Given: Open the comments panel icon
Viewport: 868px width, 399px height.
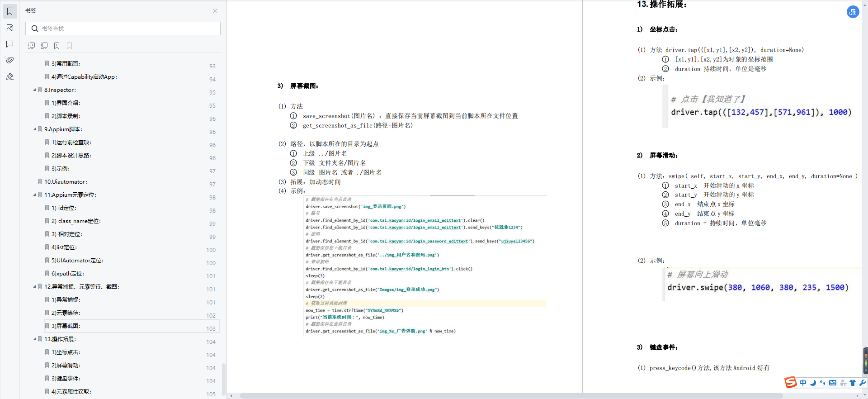Looking at the screenshot, I should pyautogui.click(x=10, y=44).
